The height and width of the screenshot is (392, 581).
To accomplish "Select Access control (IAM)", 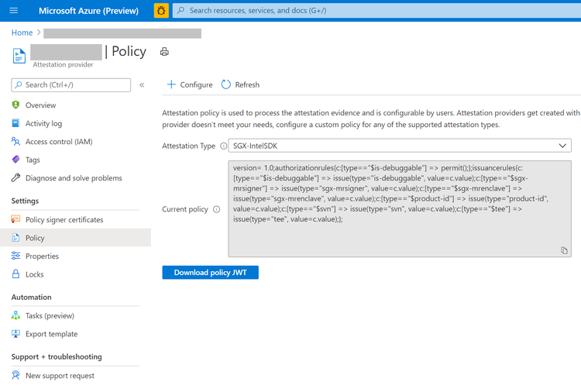I will (59, 142).
